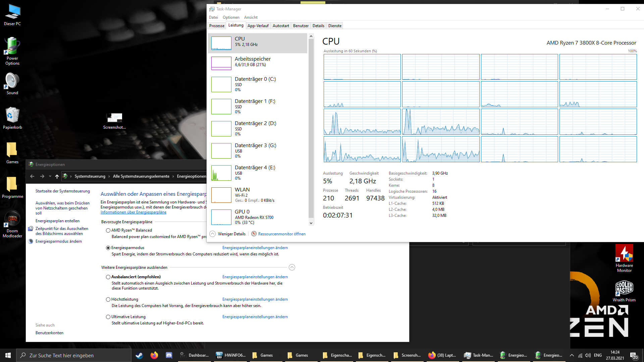Click Energiesparplan erstellen link

click(57, 221)
